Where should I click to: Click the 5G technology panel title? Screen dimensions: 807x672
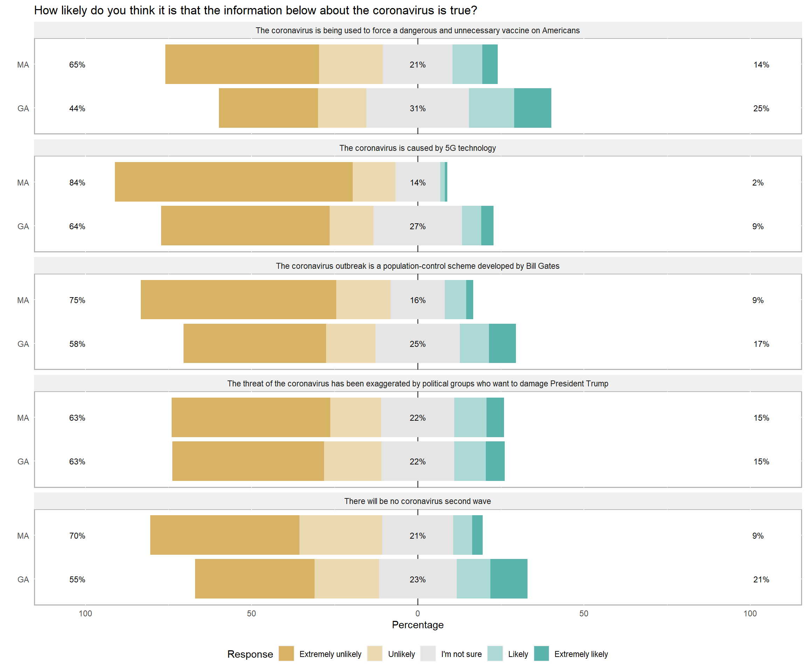point(417,148)
